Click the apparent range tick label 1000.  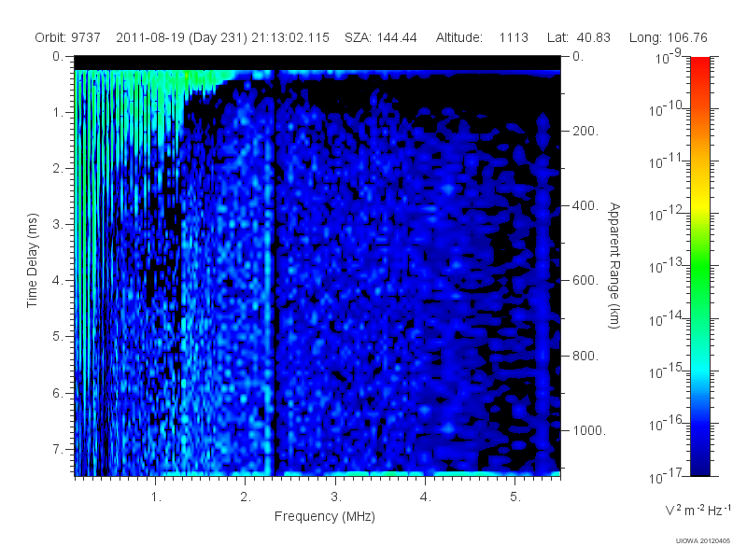[x=589, y=430]
